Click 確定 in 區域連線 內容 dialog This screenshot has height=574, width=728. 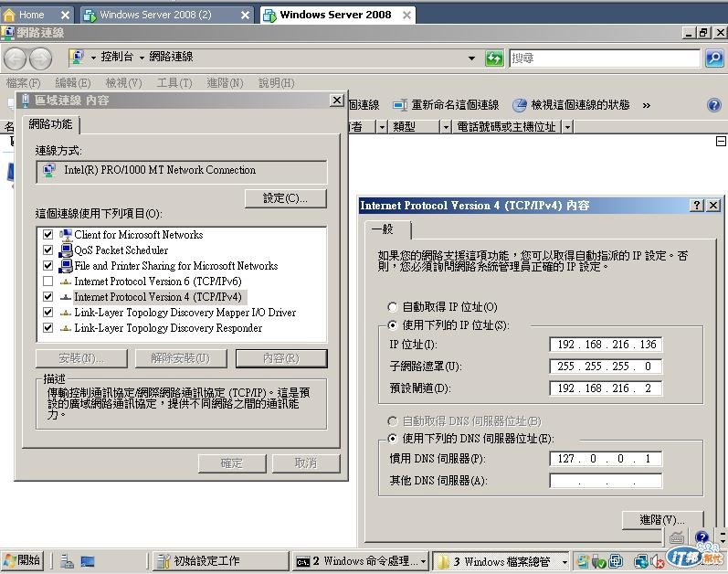232,463
